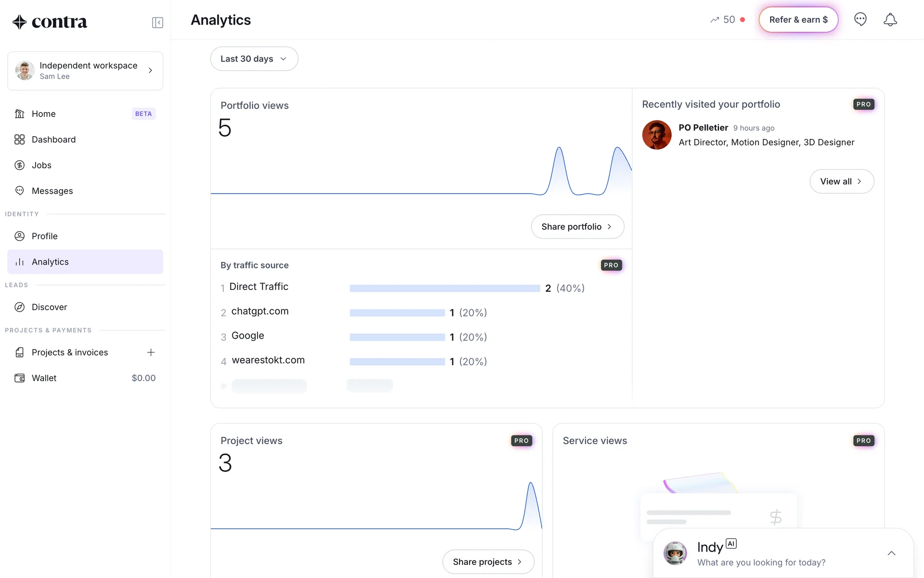This screenshot has height=578, width=924.
Task: Open the Last 30 days dropdown
Action: pyautogui.click(x=254, y=59)
